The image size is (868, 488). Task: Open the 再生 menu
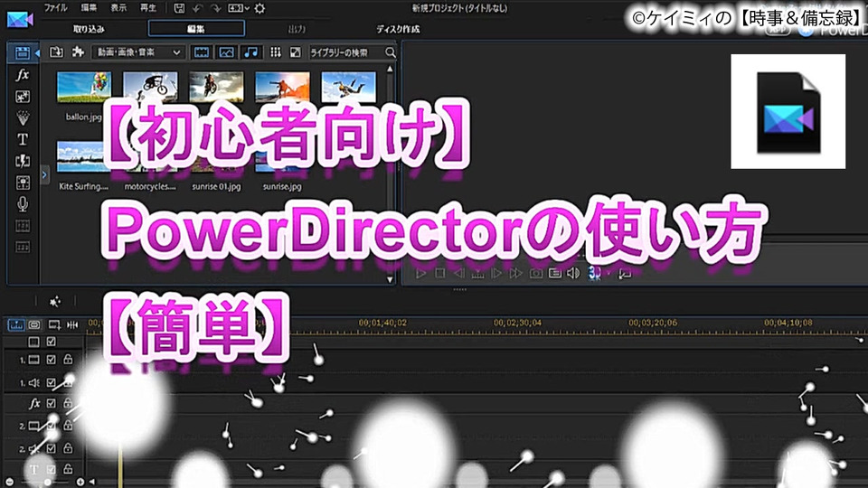(147, 8)
